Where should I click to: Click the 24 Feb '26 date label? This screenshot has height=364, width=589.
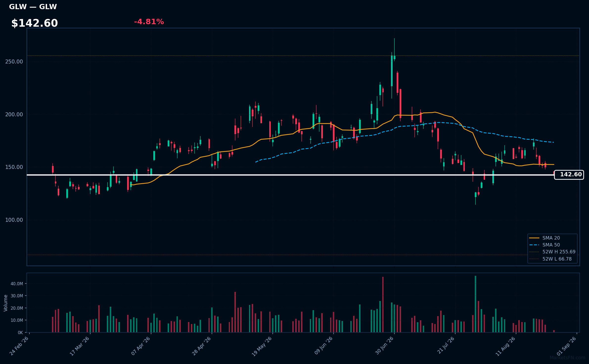[x=19, y=346]
